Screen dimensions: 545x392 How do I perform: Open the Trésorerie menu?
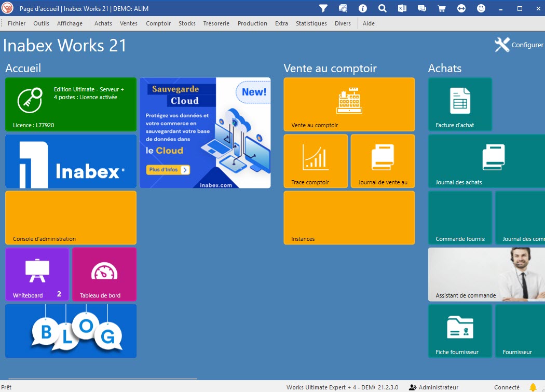[x=216, y=23]
